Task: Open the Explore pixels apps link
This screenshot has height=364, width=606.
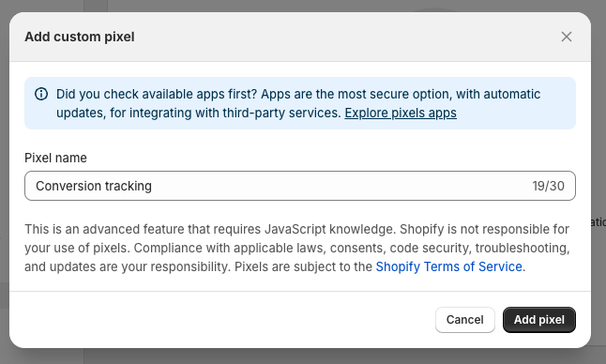Action: coord(401,113)
